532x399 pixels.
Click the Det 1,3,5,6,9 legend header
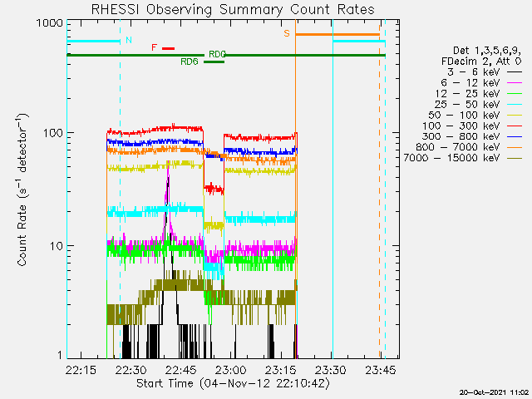point(487,51)
